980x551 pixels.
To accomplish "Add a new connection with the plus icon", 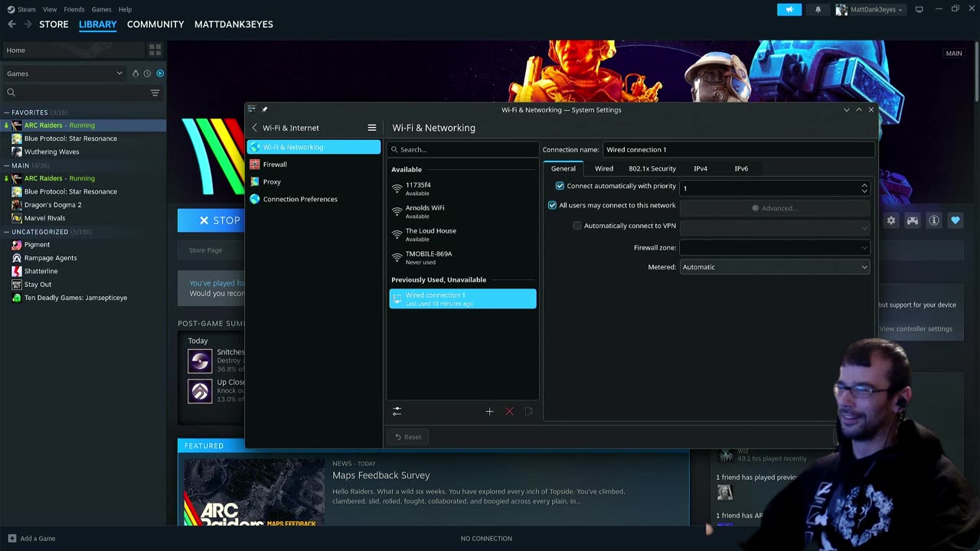I will [x=490, y=411].
